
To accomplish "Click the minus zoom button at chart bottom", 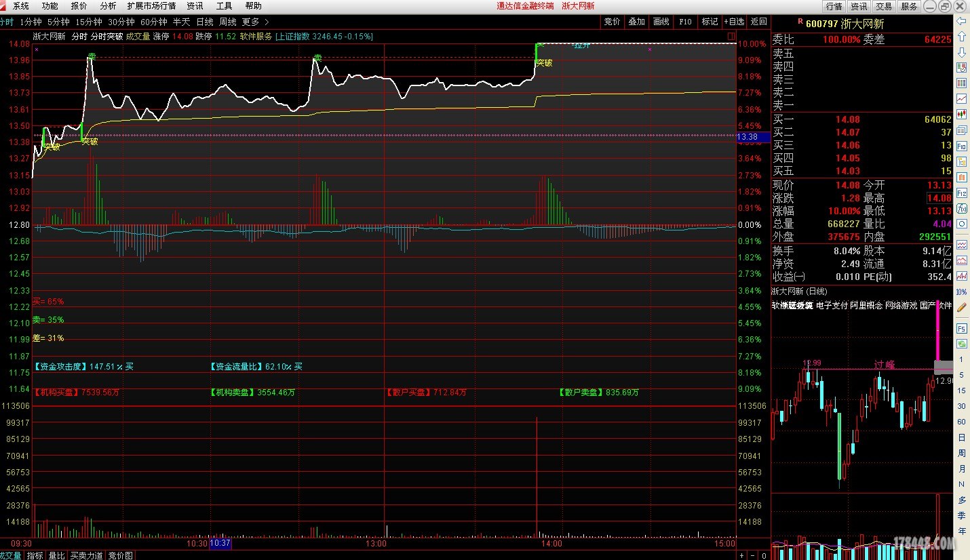I will click(754, 555).
